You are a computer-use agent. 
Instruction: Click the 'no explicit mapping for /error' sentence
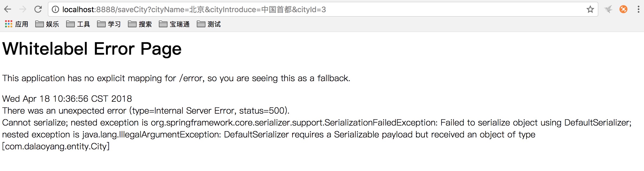point(176,78)
